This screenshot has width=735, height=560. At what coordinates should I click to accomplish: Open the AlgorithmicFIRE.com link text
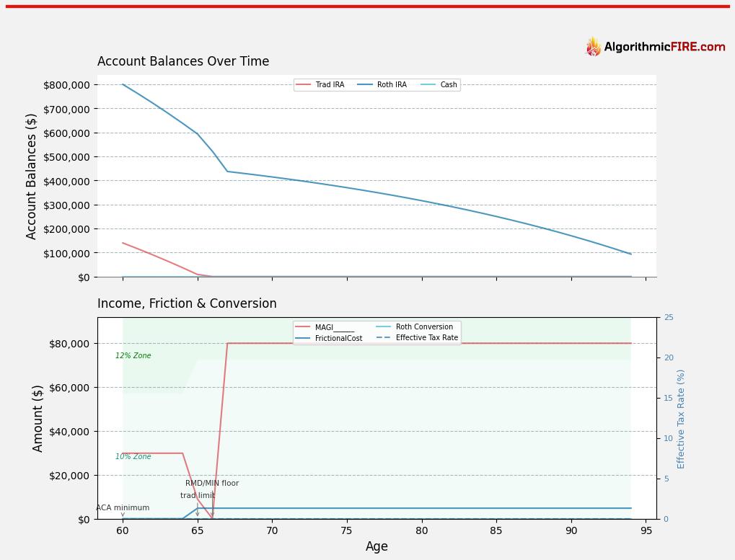(x=664, y=48)
